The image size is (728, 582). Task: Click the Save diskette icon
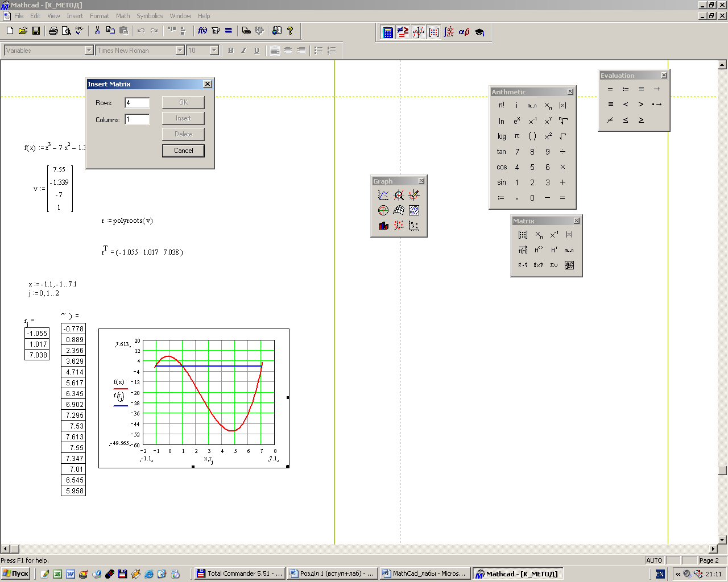click(x=36, y=31)
